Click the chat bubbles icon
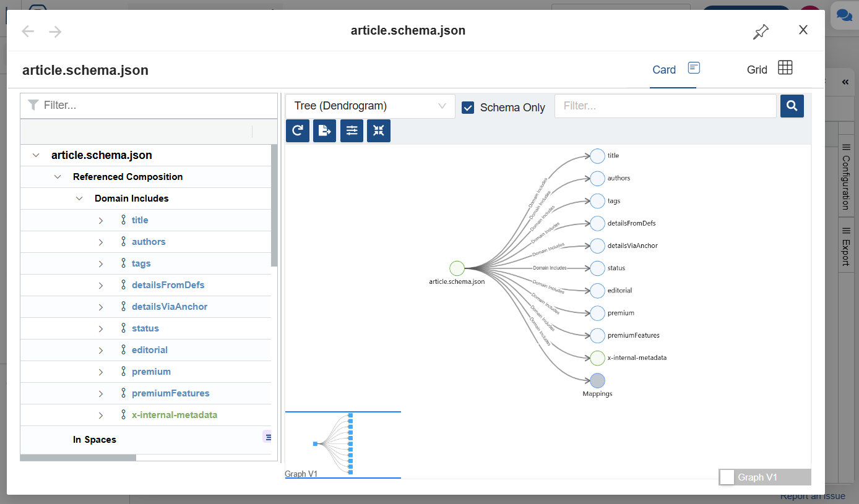859x504 pixels. pyautogui.click(x=844, y=15)
